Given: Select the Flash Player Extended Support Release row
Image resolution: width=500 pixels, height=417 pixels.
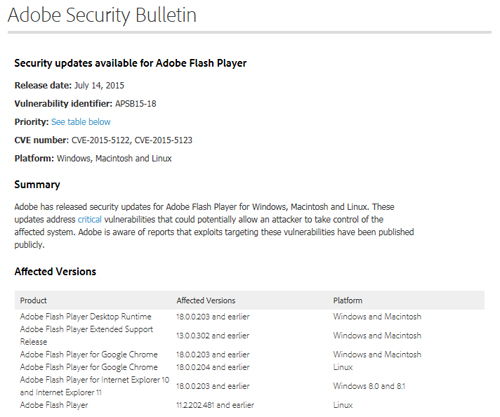Looking at the screenshot, I should (x=249, y=336).
